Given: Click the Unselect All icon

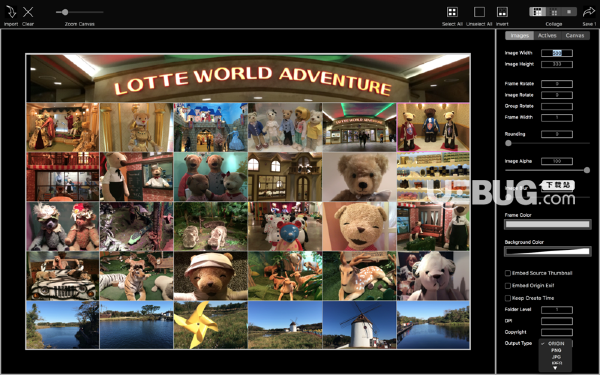Looking at the screenshot, I should (x=479, y=12).
